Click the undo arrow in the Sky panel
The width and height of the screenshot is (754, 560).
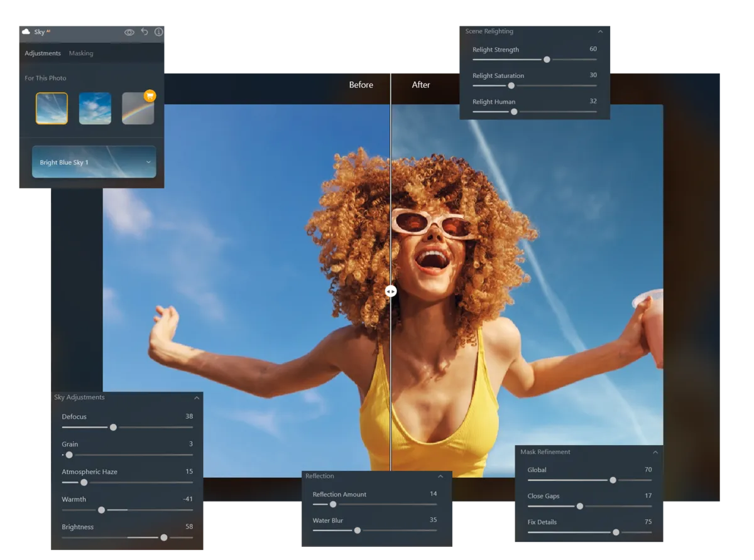pos(145,31)
